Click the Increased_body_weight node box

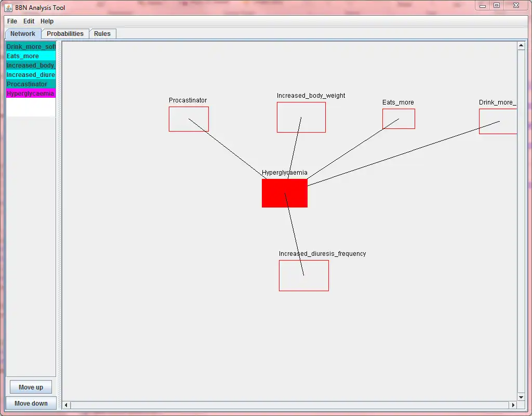coord(301,117)
